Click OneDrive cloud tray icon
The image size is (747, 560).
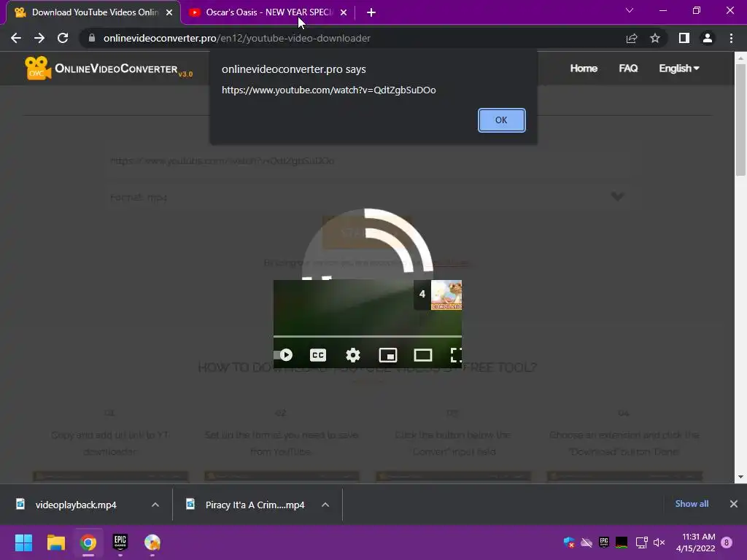587,542
